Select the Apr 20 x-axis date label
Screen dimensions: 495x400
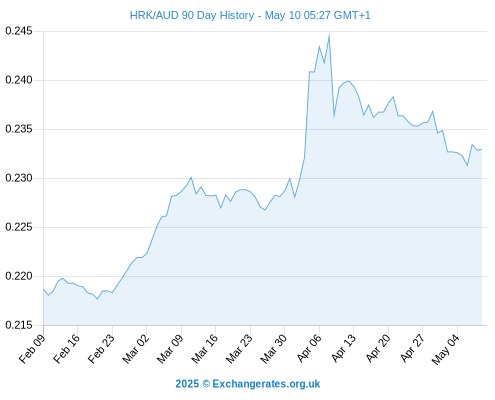coord(378,348)
